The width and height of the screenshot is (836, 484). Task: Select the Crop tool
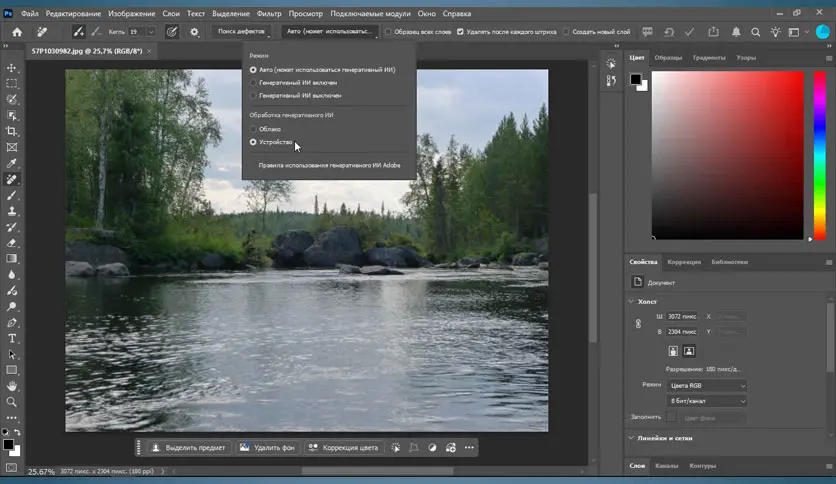tap(11, 131)
